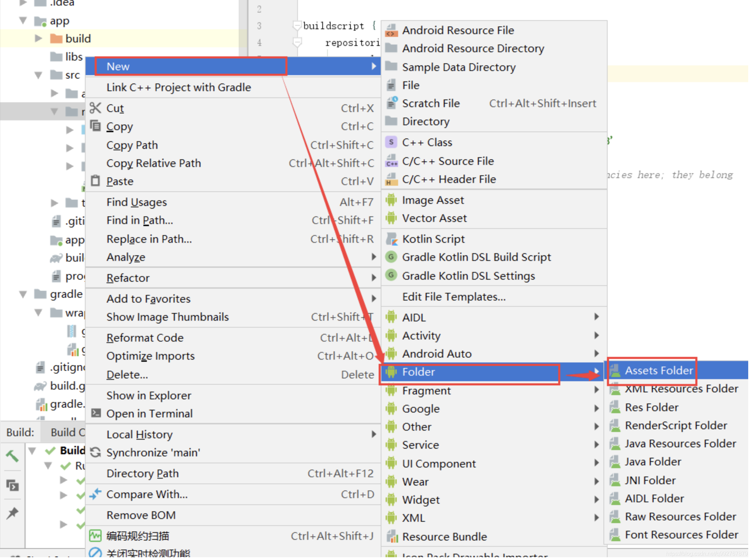Collapse the gradle folder node
The width and height of the screenshot is (751, 560).
[x=23, y=295]
